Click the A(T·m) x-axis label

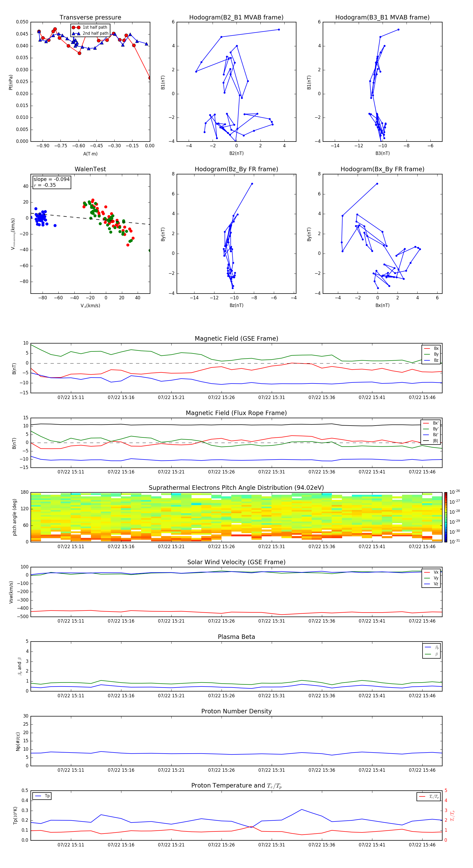90,154
